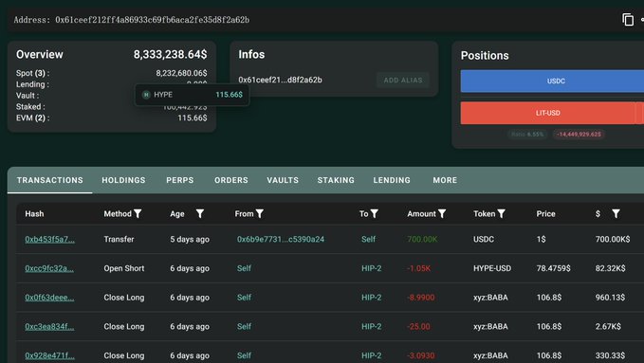644x363 pixels.
Task: Filter transactions by Method
Action: [x=138, y=213]
